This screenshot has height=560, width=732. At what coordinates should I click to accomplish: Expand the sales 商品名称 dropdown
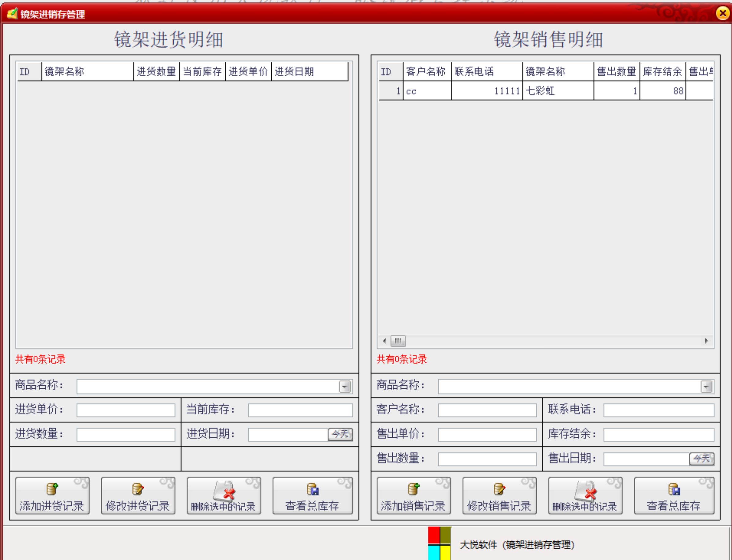[x=706, y=387]
